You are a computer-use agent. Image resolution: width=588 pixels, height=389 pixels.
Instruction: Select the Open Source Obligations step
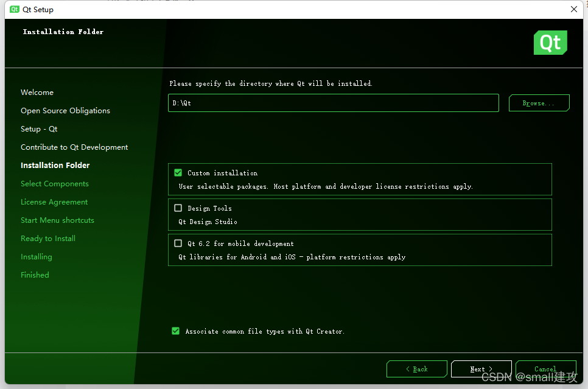click(65, 111)
